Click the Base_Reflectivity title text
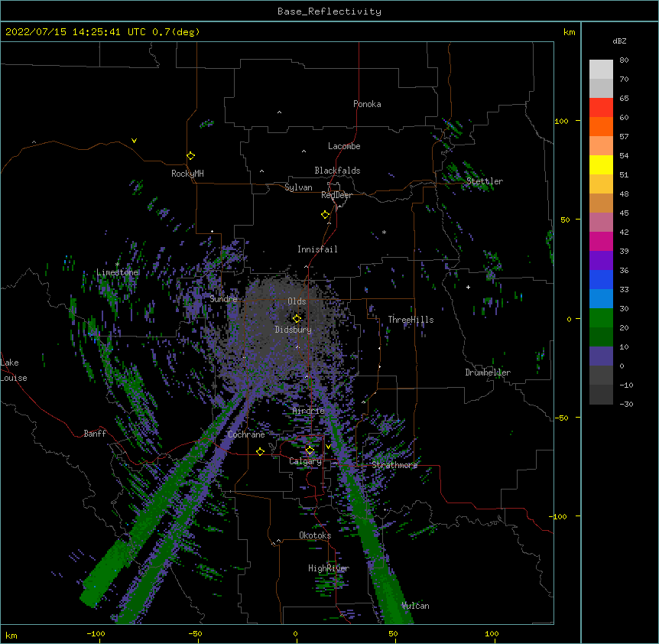Image resolution: width=659 pixels, height=644 pixels. tap(329, 11)
